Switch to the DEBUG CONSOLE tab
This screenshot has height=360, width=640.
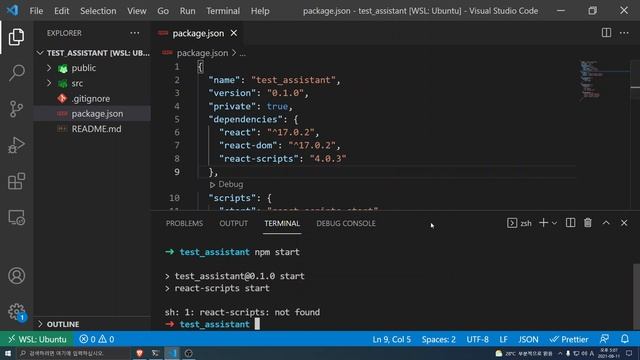coord(346,223)
